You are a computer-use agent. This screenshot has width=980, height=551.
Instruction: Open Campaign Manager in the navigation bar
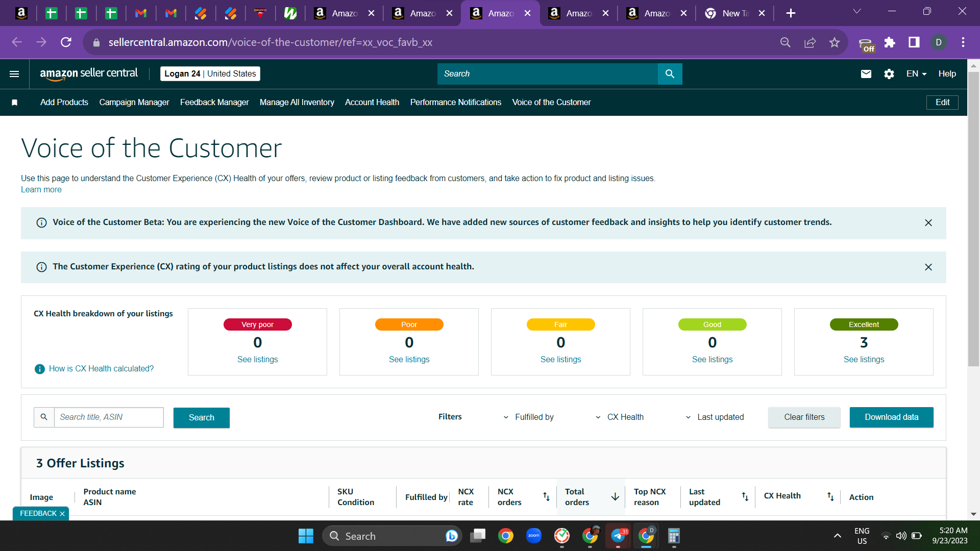point(134,103)
